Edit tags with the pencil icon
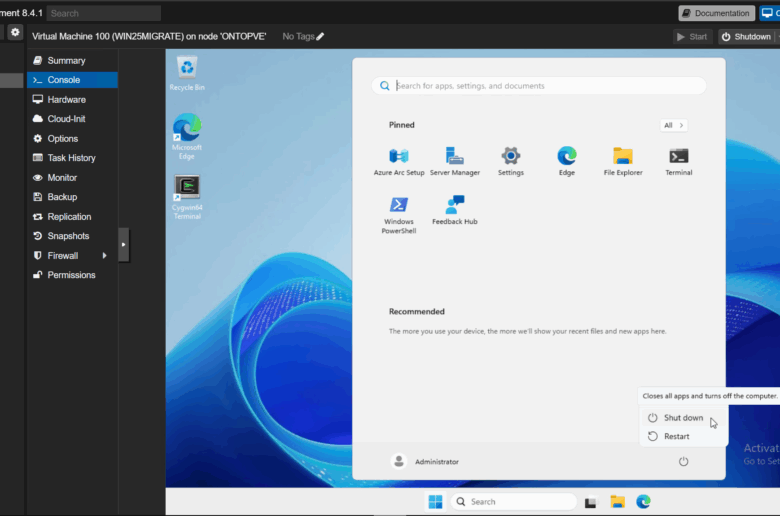Image resolution: width=780 pixels, height=516 pixels. (320, 36)
